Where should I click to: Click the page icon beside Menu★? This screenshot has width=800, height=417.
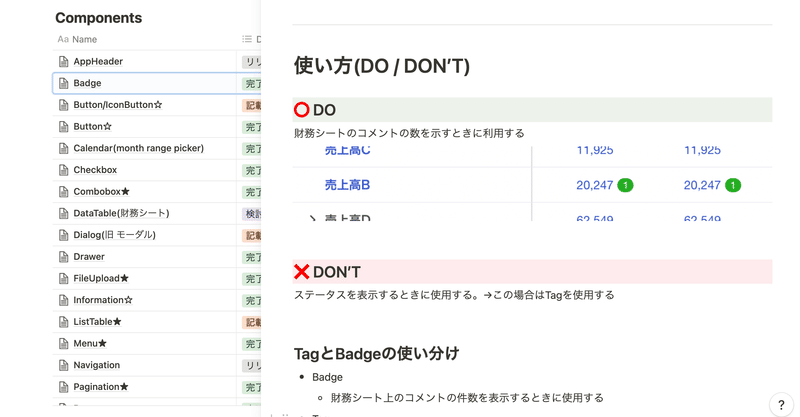[63, 344]
